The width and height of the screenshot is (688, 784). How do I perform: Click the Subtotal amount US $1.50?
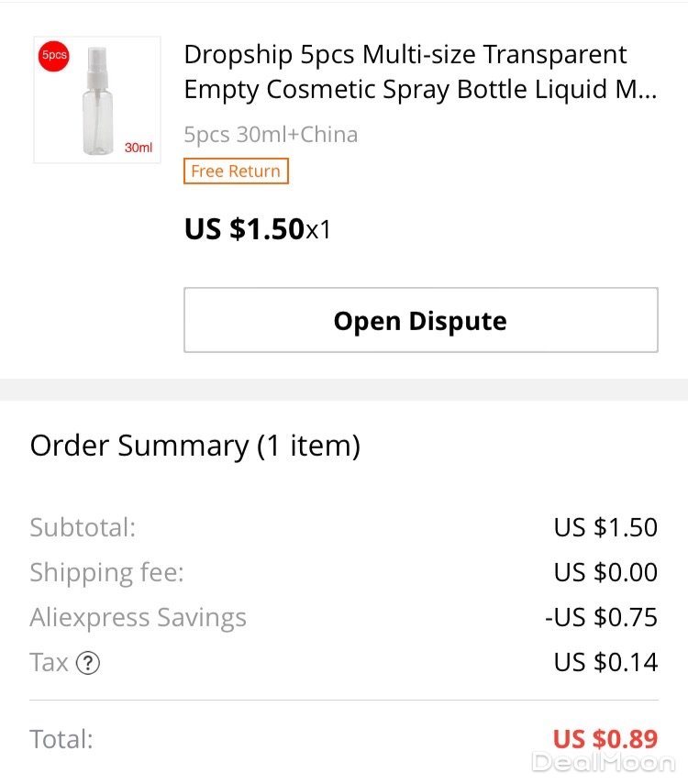click(605, 527)
